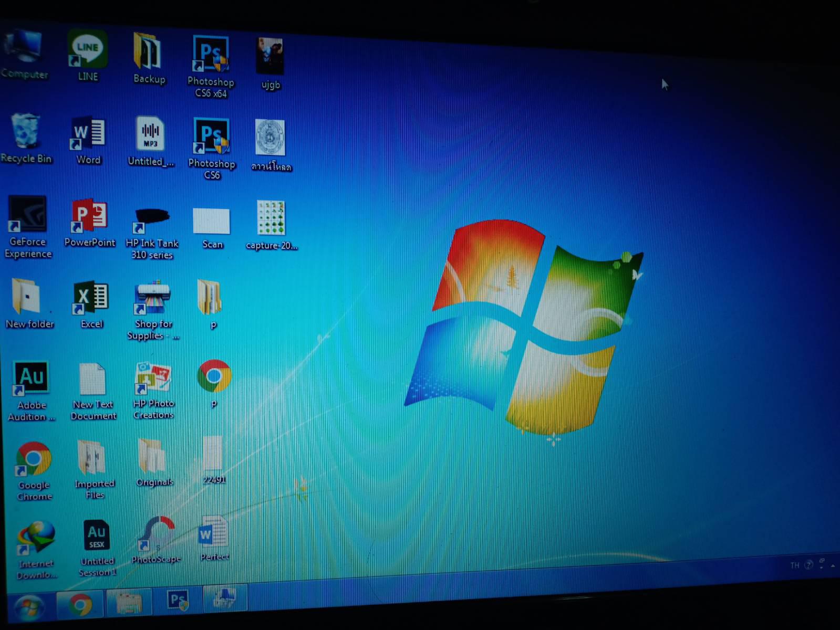Select the Excel shortcut icon
This screenshot has width=840, height=630.
(91, 304)
